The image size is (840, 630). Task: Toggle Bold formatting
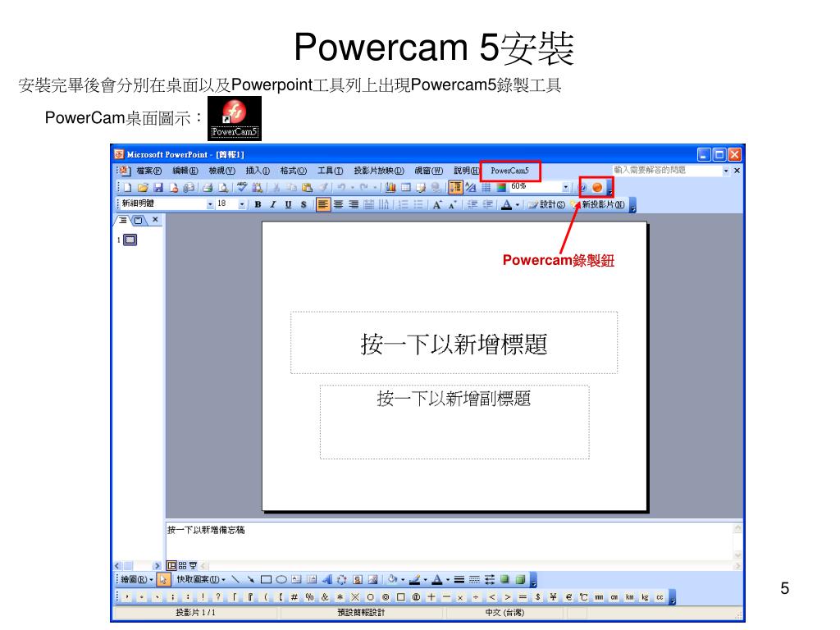coord(258,204)
